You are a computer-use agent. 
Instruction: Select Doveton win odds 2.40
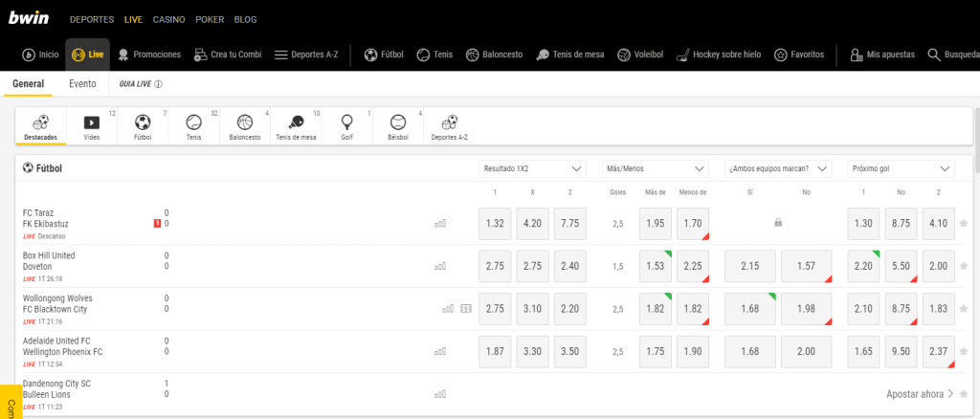pyautogui.click(x=570, y=266)
